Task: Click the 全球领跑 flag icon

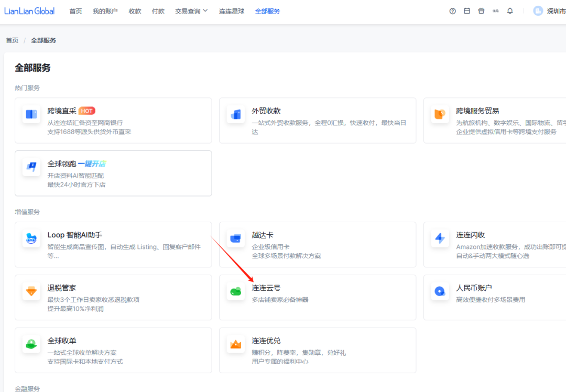Action: tap(31, 167)
